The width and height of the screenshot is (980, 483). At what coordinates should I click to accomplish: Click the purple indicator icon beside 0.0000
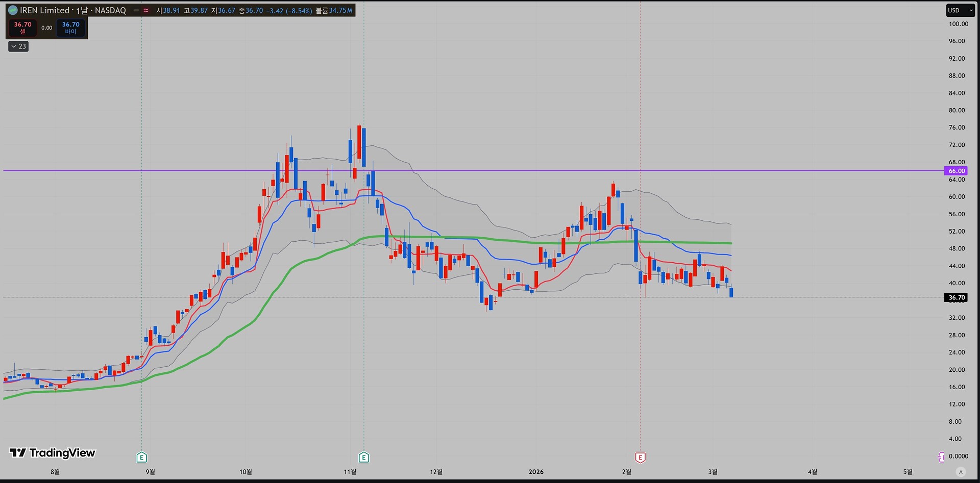coord(941,457)
